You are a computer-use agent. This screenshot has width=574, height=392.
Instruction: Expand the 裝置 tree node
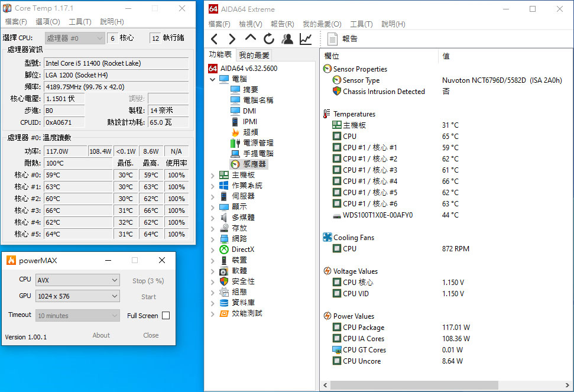212,261
